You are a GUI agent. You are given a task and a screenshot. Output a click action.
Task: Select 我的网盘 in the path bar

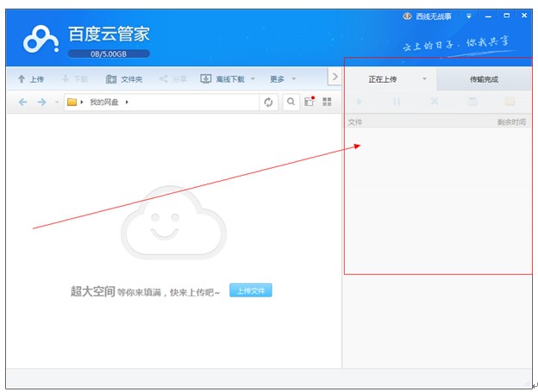[104, 103]
